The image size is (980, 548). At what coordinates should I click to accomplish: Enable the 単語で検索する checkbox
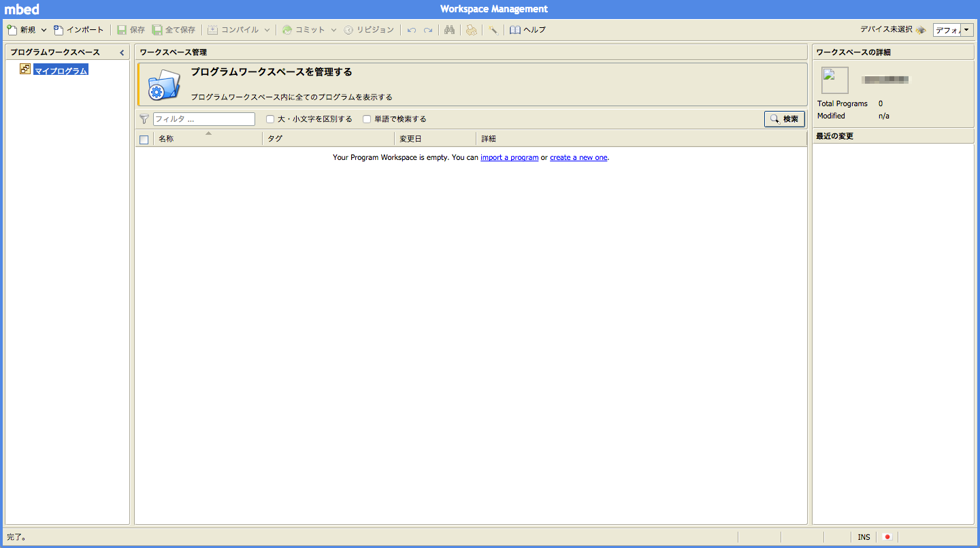point(366,118)
